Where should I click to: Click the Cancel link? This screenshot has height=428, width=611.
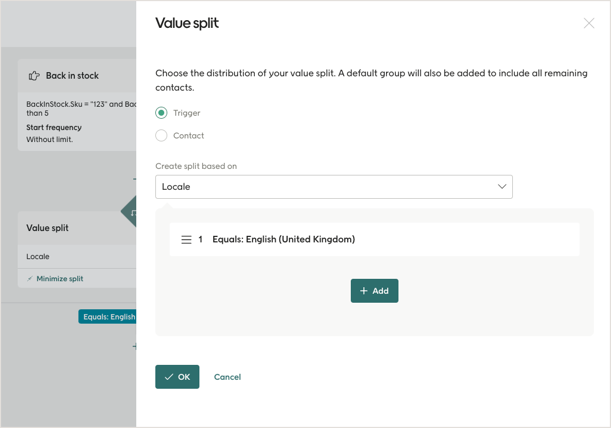(x=227, y=377)
